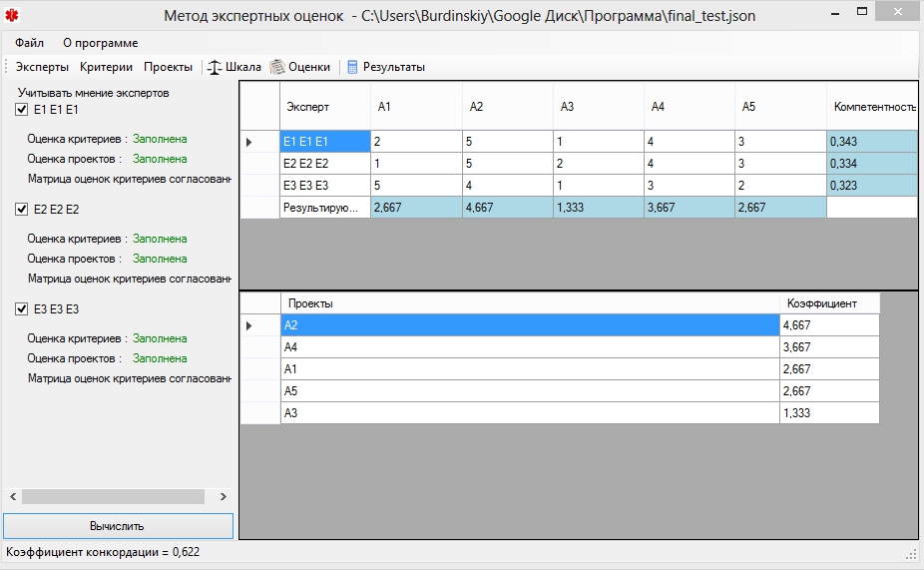Select competence value 0,323
Screen dimensions: 924x570
click(872, 185)
